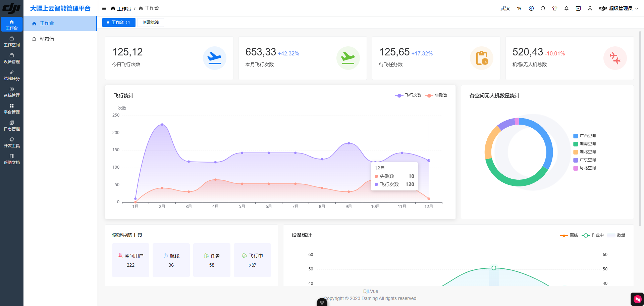This screenshot has height=306, width=644.
Task: Click the red planes icon on 机场/无人机总数 card
Action: [x=615, y=58]
